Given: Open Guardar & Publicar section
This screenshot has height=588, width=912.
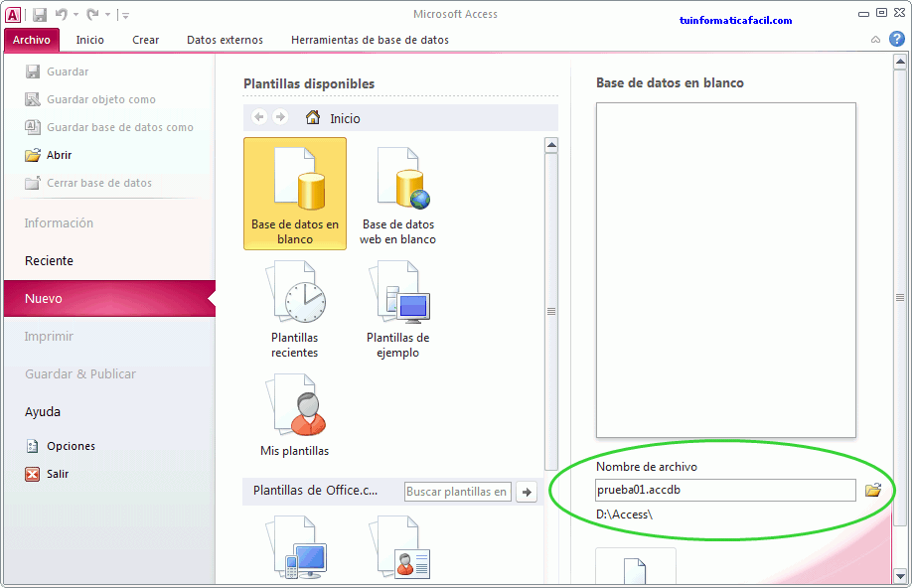Looking at the screenshot, I should pos(80,374).
